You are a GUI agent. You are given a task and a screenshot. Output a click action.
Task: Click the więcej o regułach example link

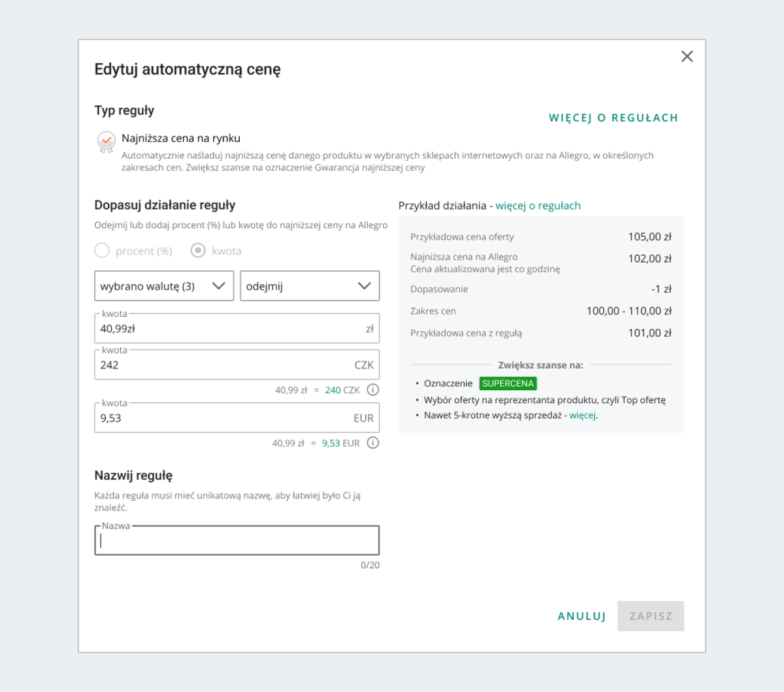(538, 206)
